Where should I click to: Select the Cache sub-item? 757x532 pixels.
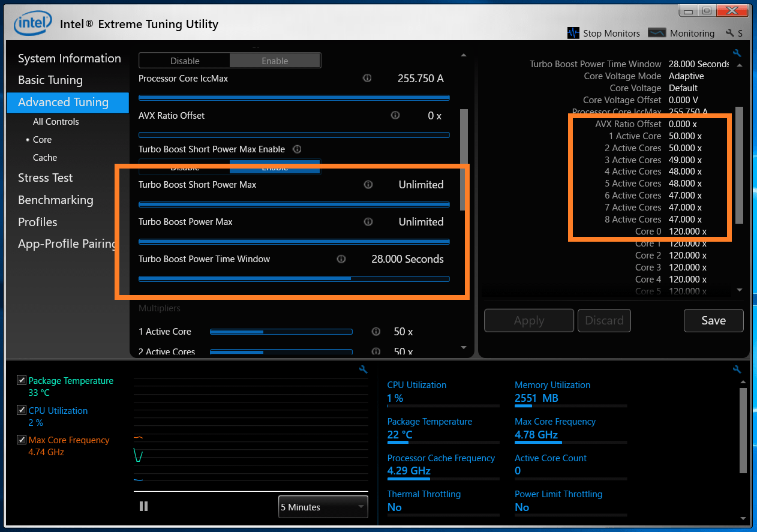tap(45, 157)
